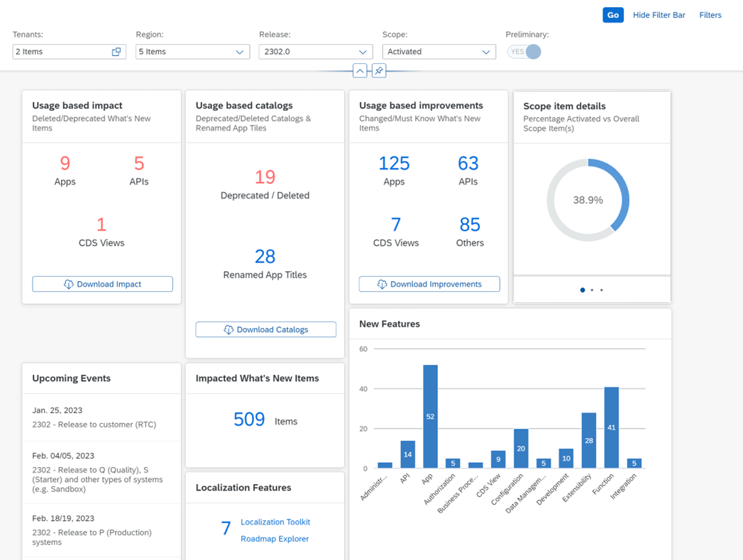Switch to the third carousel page dot

(x=601, y=290)
